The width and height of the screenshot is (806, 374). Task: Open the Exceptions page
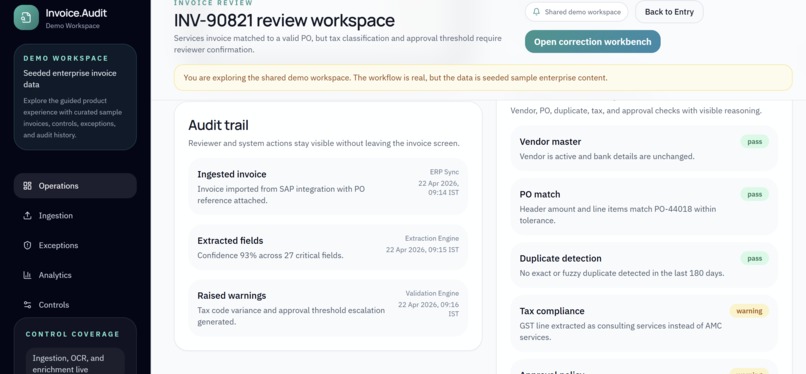pyautogui.click(x=75, y=246)
